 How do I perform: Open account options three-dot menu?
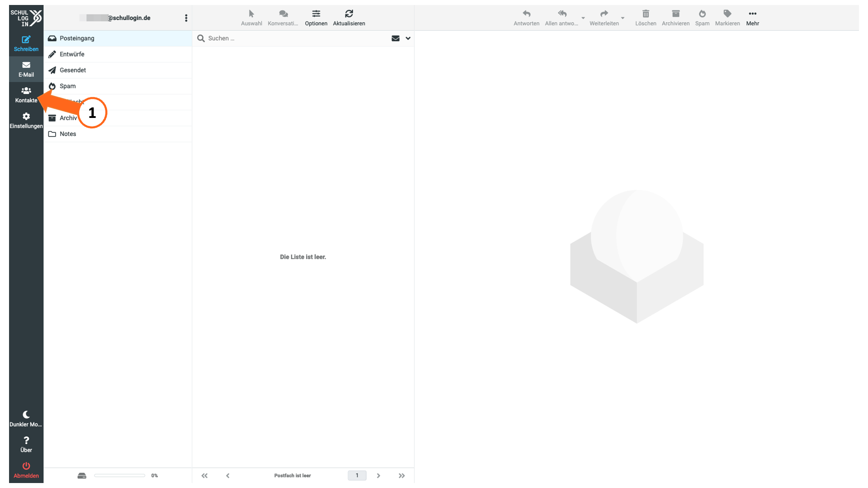coord(186,18)
